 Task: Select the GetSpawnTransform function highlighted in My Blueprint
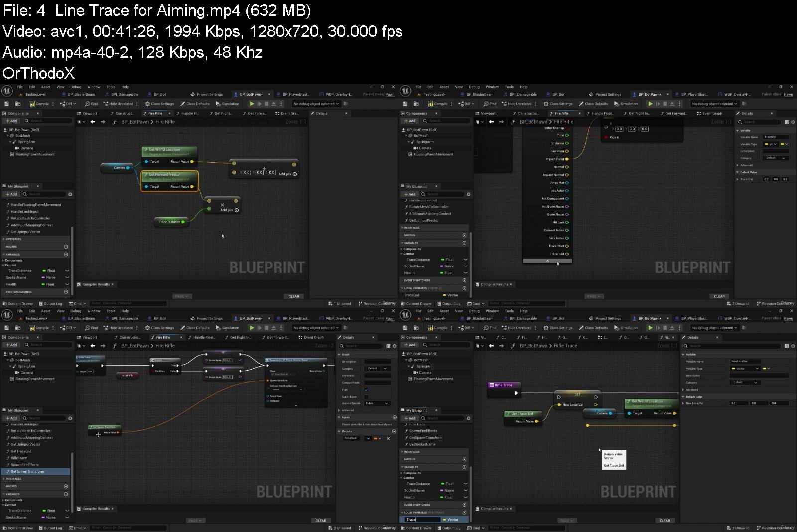(35, 471)
